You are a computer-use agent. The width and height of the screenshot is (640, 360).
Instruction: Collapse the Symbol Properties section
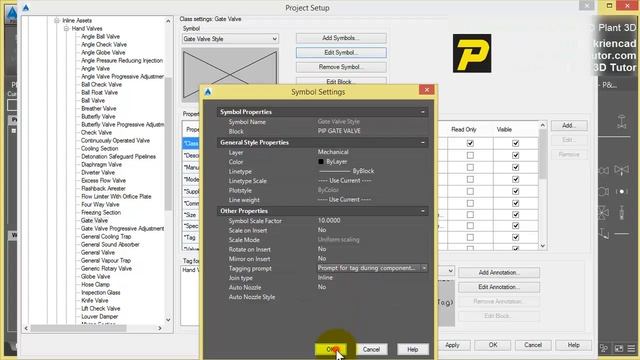tap(423, 112)
